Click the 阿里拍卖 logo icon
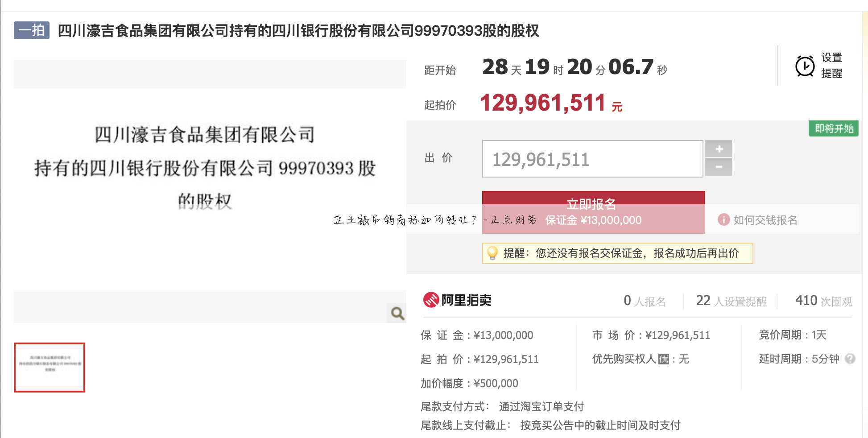This screenshot has width=868, height=438. [432, 300]
